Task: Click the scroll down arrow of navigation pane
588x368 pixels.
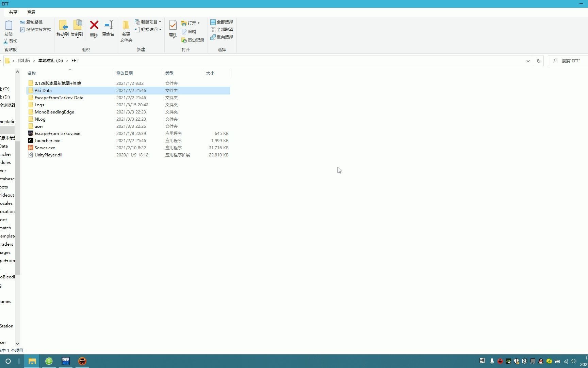Action: (17, 344)
